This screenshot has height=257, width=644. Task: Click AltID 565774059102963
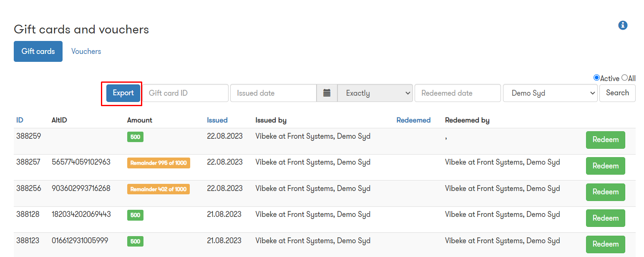(81, 162)
